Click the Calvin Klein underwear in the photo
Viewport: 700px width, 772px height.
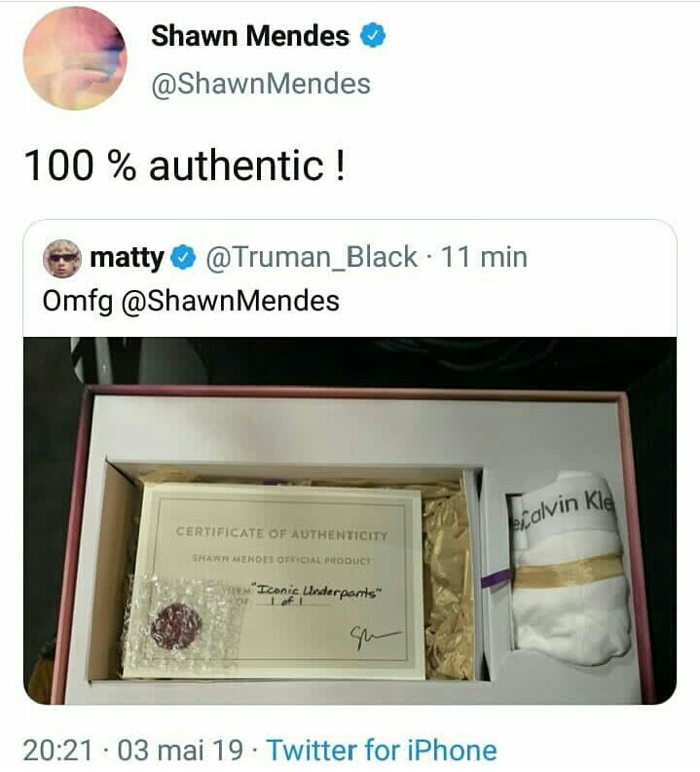coord(568,567)
